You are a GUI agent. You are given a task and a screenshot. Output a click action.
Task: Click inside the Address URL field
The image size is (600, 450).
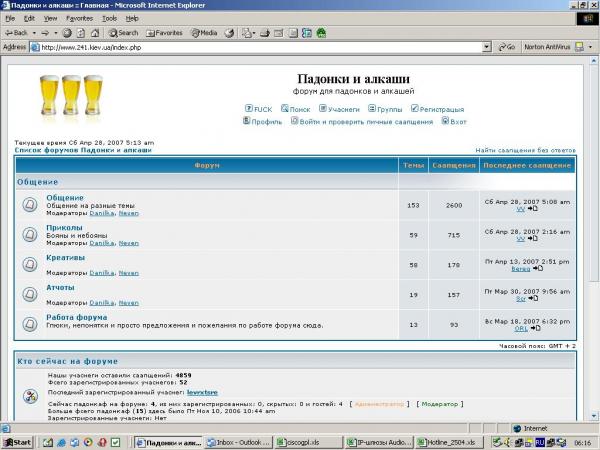click(x=250, y=46)
